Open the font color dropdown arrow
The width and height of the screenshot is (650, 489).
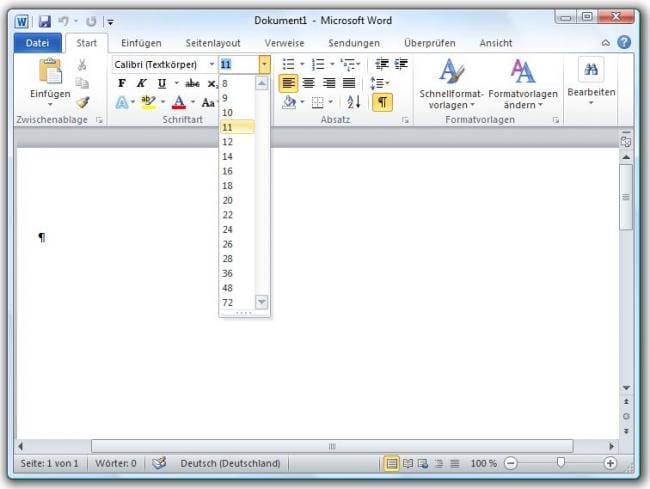(193, 102)
